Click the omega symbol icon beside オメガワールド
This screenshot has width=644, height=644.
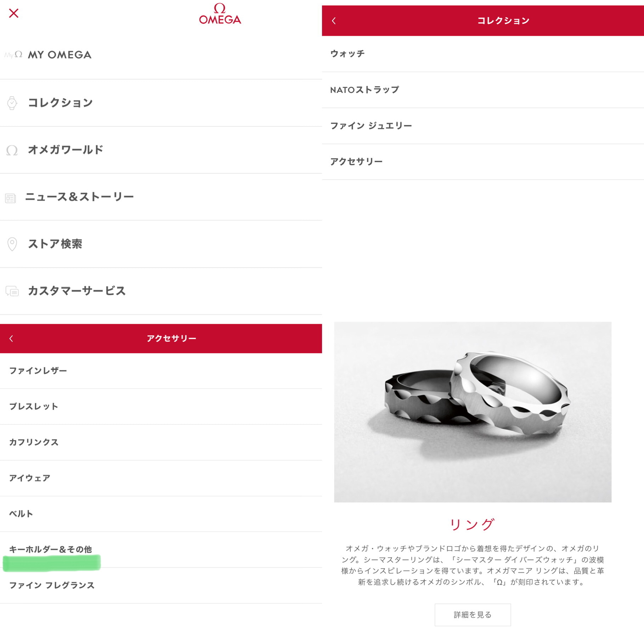pyautogui.click(x=12, y=150)
